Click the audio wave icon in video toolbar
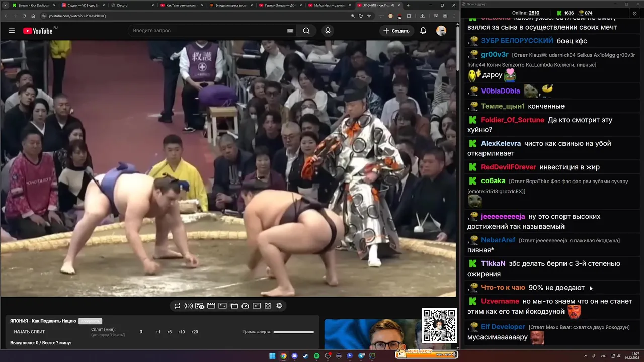Image resolution: width=644 pixels, height=362 pixels. 189,306
